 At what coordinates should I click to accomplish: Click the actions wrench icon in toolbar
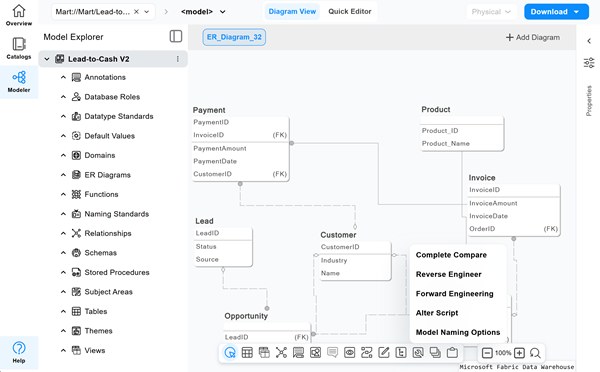pyautogui.click(x=418, y=352)
